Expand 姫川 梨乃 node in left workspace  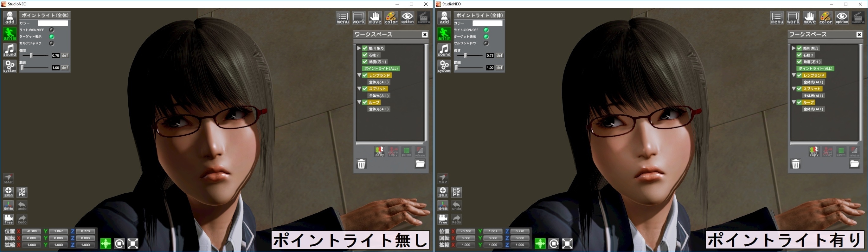coord(359,48)
